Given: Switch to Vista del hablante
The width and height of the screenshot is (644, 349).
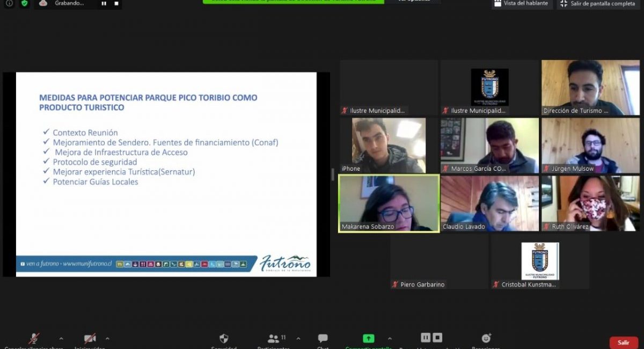Looking at the screenshot, I should (x=522, y=3).
